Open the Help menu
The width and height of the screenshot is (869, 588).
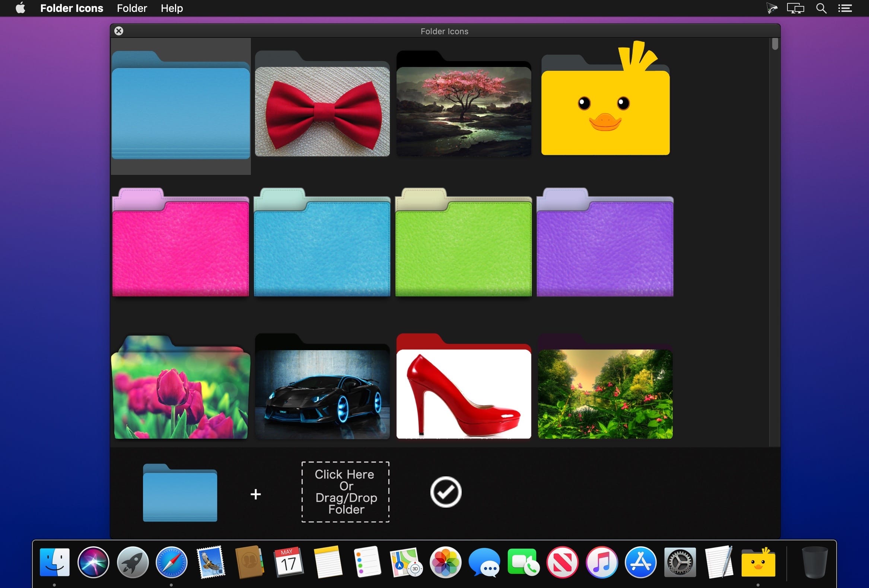pos(172,8)
